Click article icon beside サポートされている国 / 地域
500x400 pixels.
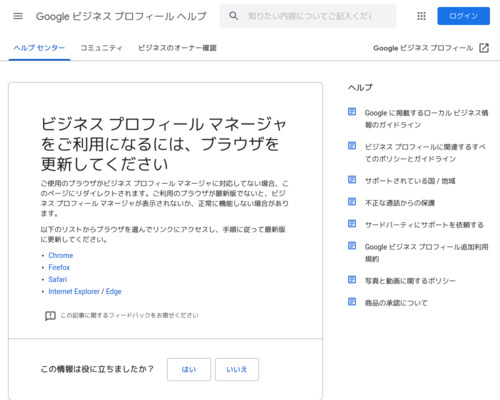coord(352,180)
